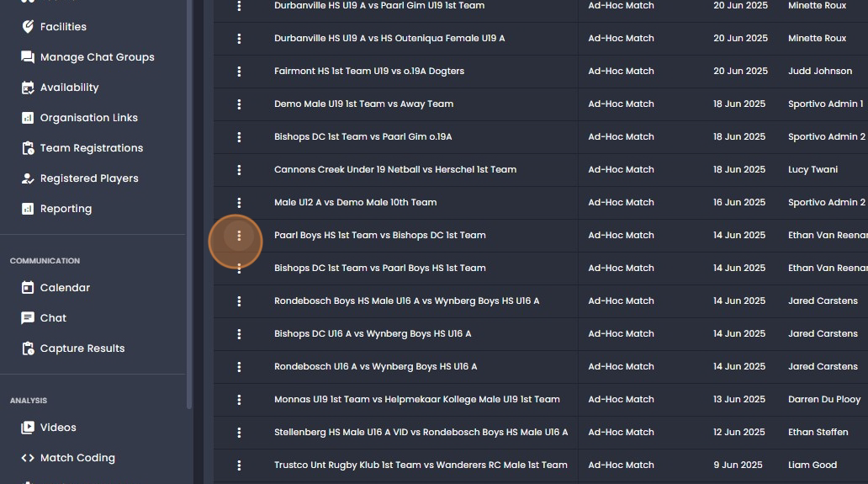Viewport: 868px width, 484px height.
Task: Click the Team Registrations clipboard icon
Action: pyautogui.click(x=28, y=148)
